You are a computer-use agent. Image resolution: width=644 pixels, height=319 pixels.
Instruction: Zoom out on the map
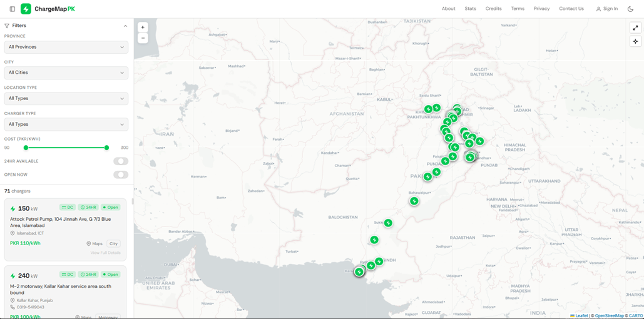tap(143, 38)
